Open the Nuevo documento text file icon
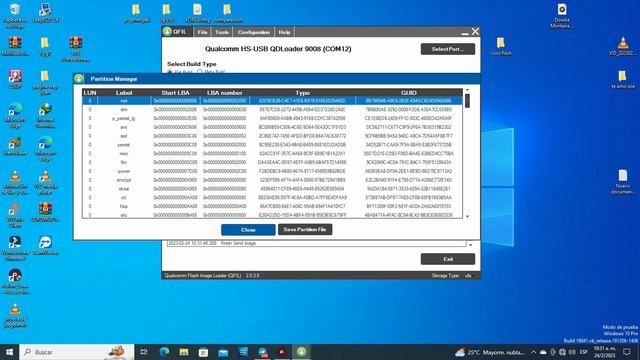The width and height of the screenshot is (640, 360). click(622, 182)
